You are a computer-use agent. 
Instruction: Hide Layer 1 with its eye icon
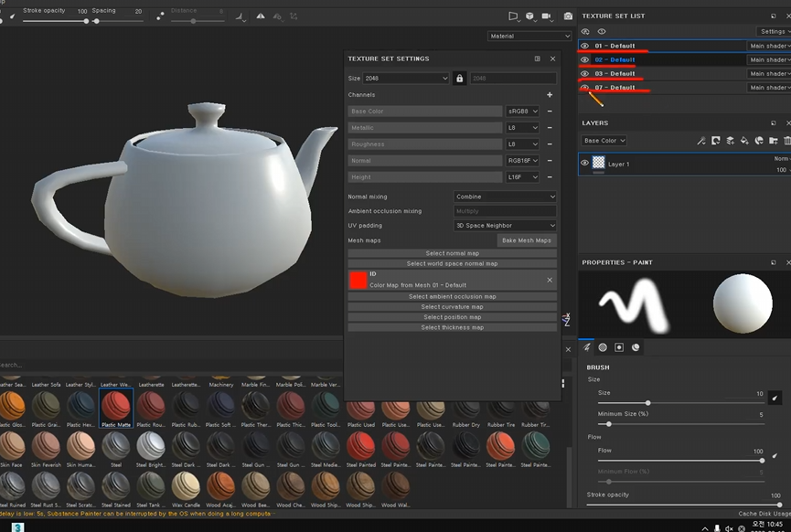tap(585, 164)
